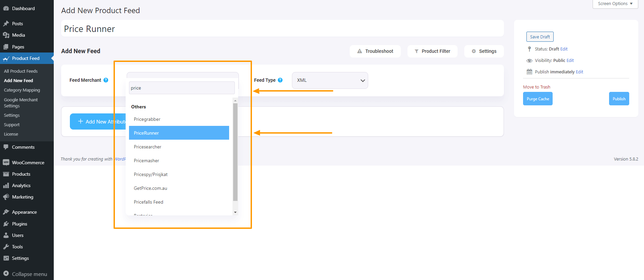
Task: Open the Feed Type XML dropdown
Action: pyautogui.click(x=330, y=80)
